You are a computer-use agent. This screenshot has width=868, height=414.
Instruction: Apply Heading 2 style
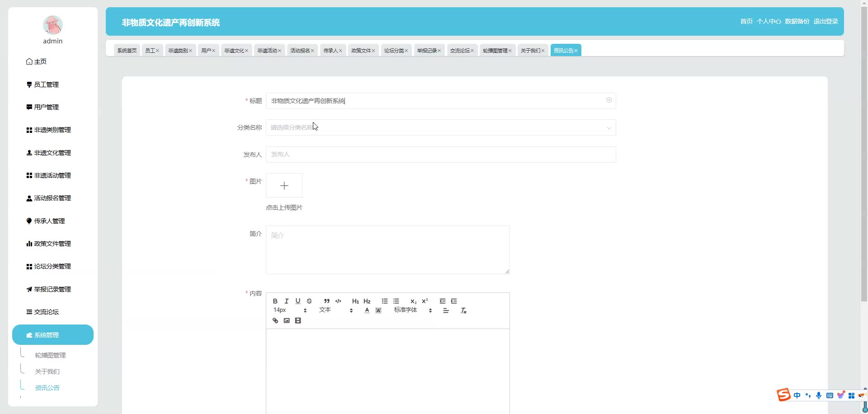pos(367,301)
